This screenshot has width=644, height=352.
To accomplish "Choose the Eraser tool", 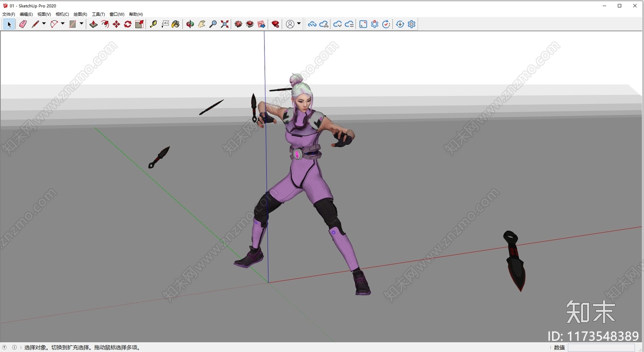I will click(x=23, y=24).
